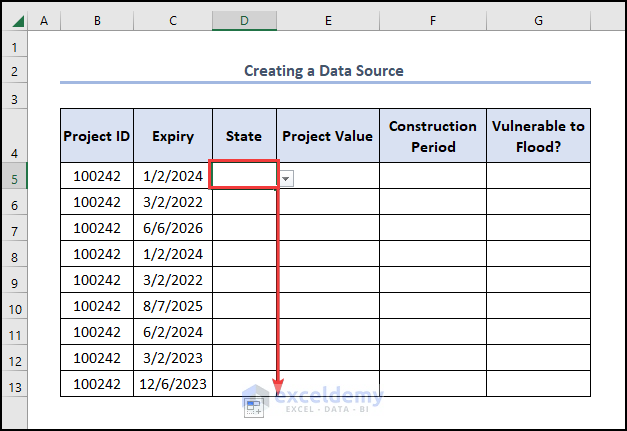Click the cell containing 12/6/2023
The height and width of the screenshot is (431, 627).
(x=172, y=384)
